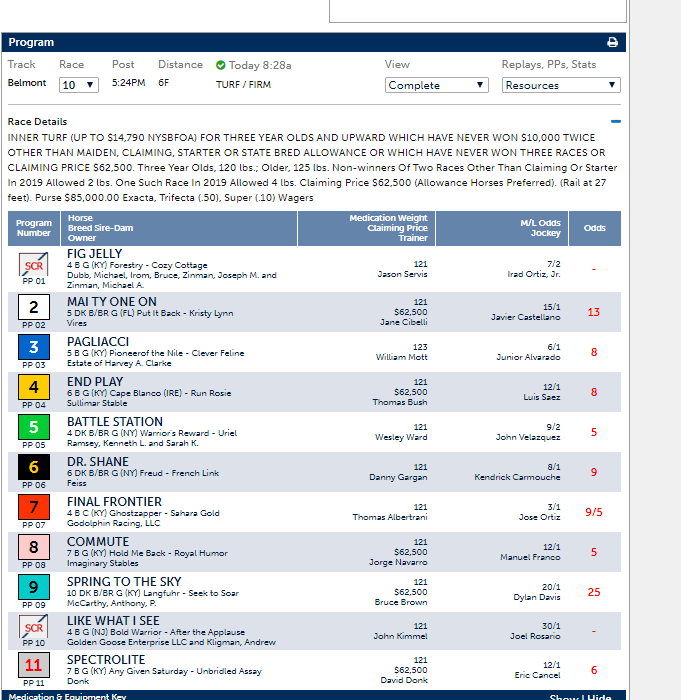Open the Resources dropdown

point(561,85)
